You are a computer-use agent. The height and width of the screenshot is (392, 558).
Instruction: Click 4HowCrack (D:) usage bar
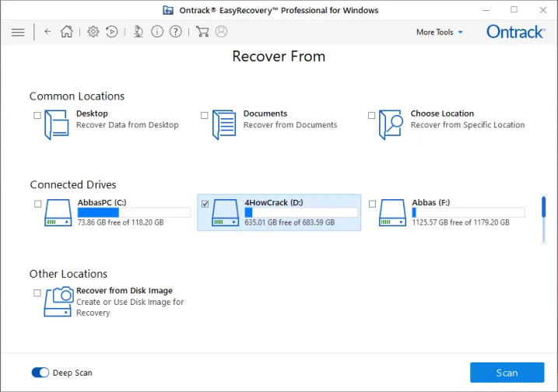click(x=301, y=212)
